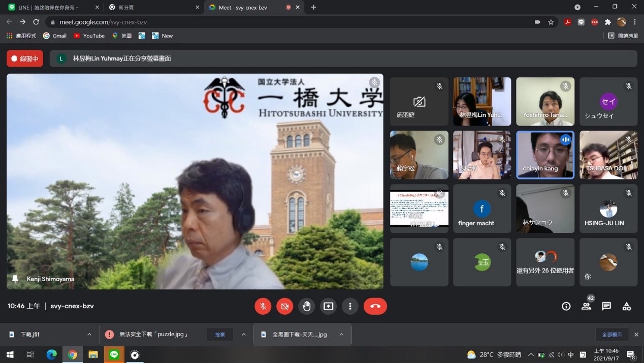Screen dimensions: 644x363
Task: Toggle the 中 input method indicator
Action: (570, 354)
